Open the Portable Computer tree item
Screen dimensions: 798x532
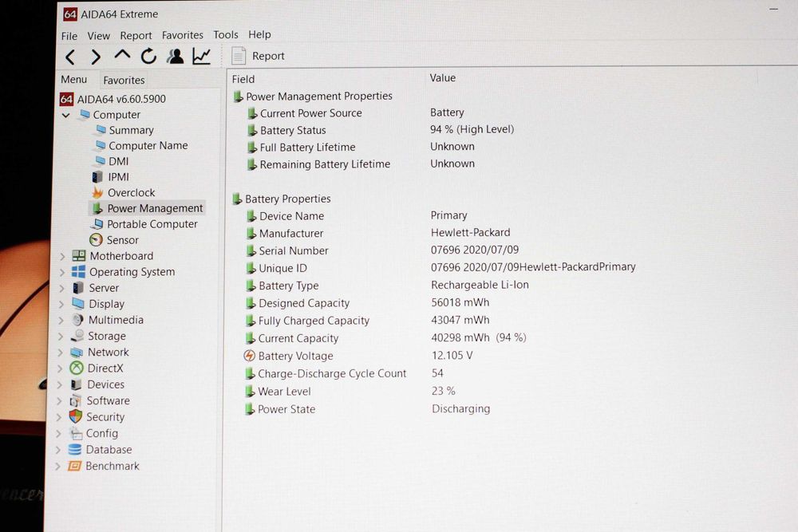coord(144,224)
